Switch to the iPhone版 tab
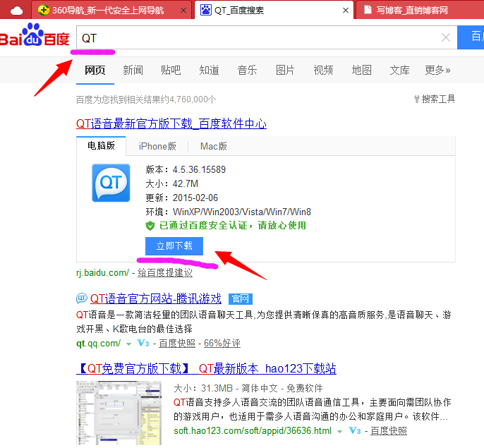This screenshot has width=484, height=448. [x=157, y=146]
